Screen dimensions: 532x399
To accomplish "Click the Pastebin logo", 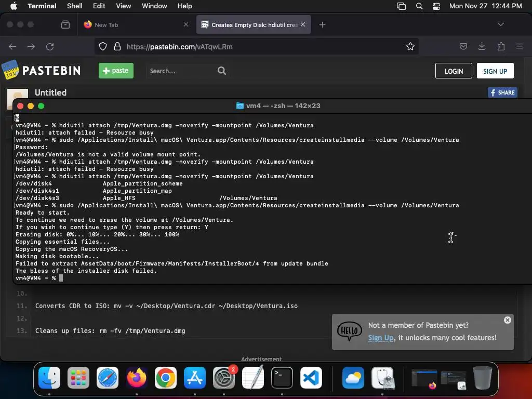I will pyautogui.click(x=42, y=70).
